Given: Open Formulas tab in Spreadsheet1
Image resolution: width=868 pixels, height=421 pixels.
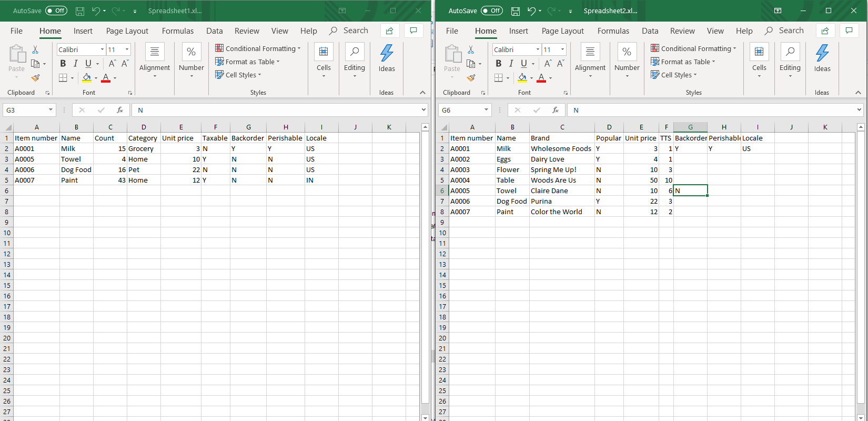Looking at the screenshot, I should 178,31.
